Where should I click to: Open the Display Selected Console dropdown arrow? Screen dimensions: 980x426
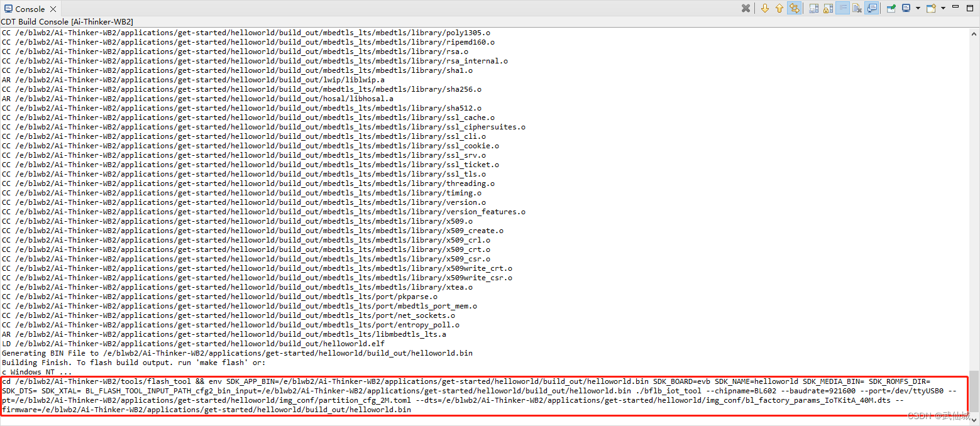click(x=917, y=8)
